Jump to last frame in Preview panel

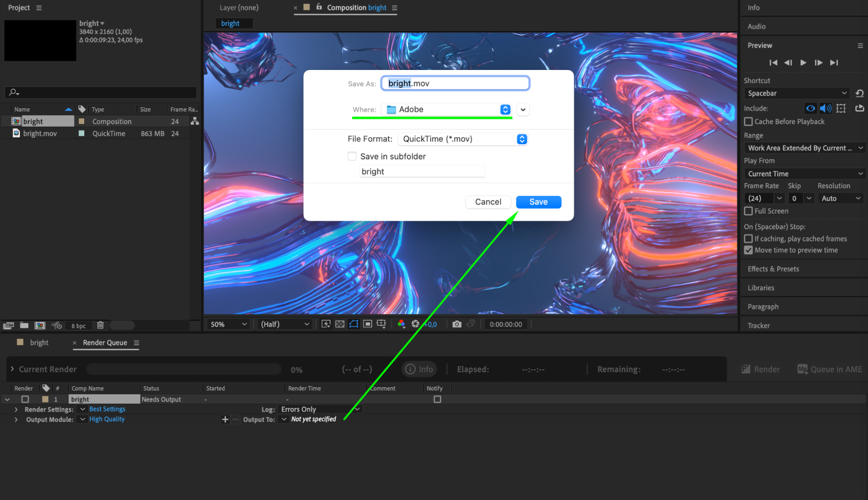coord(834,63)
